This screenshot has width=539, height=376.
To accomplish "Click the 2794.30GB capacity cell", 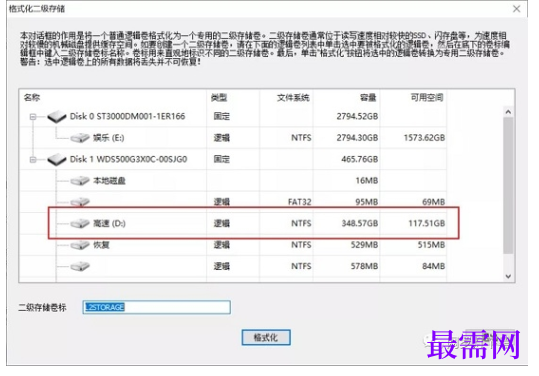I will pyautogui.click(x=357, y=138).
